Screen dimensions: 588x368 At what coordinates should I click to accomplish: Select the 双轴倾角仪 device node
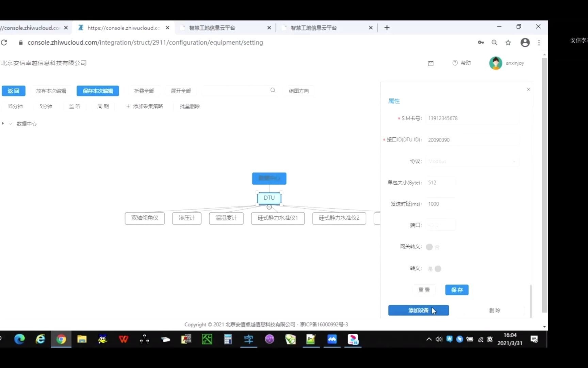pos(145,218)
